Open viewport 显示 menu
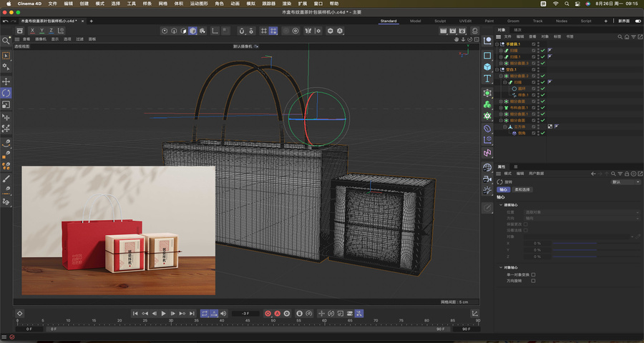This screenshot has width=644, height=343. pyautogui.click(x=54, y=39)
